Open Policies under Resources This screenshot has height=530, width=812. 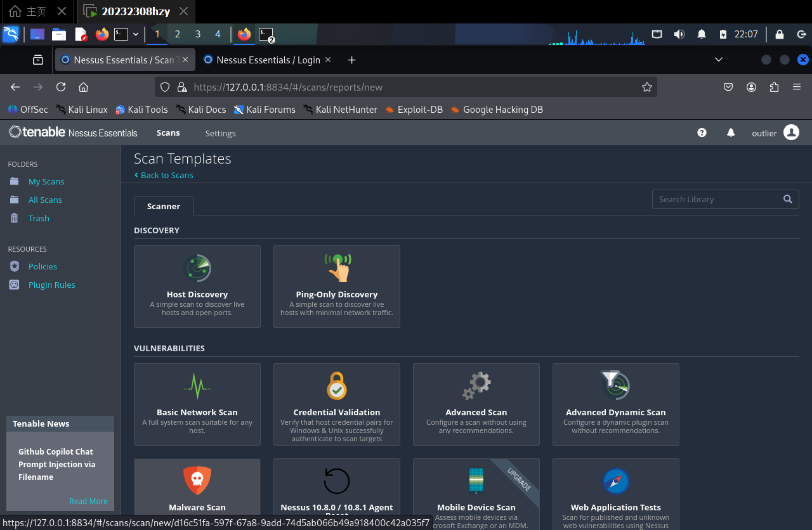[43, 266]
